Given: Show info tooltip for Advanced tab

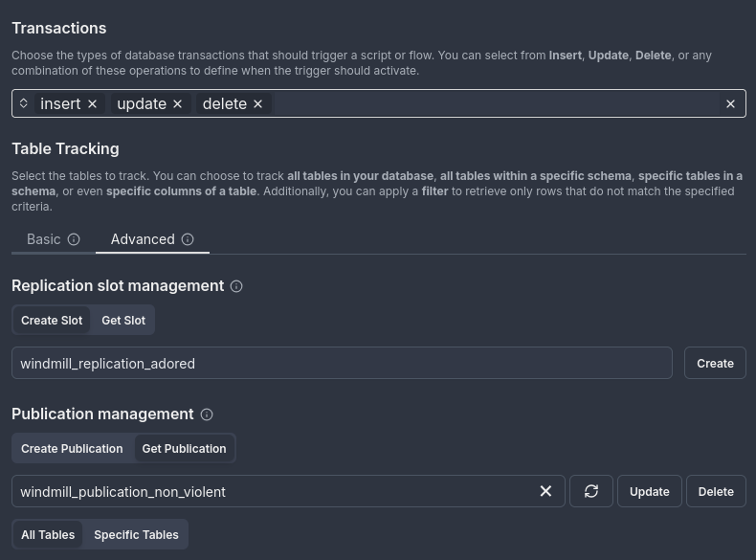Looking at the screenshot, I should (x=188, y=239).
